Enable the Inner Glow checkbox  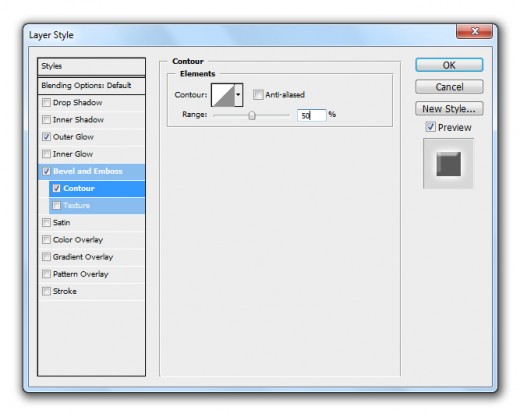(x=46, y=154)
